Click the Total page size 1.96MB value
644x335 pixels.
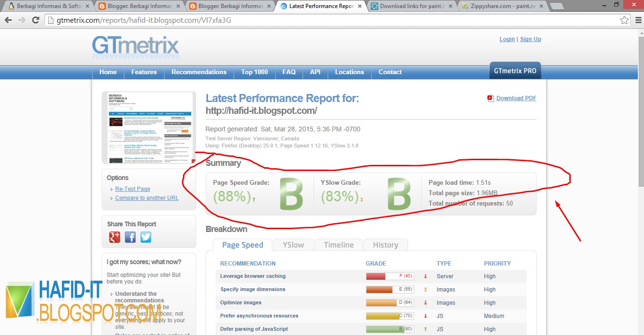[x=487, y=193]
